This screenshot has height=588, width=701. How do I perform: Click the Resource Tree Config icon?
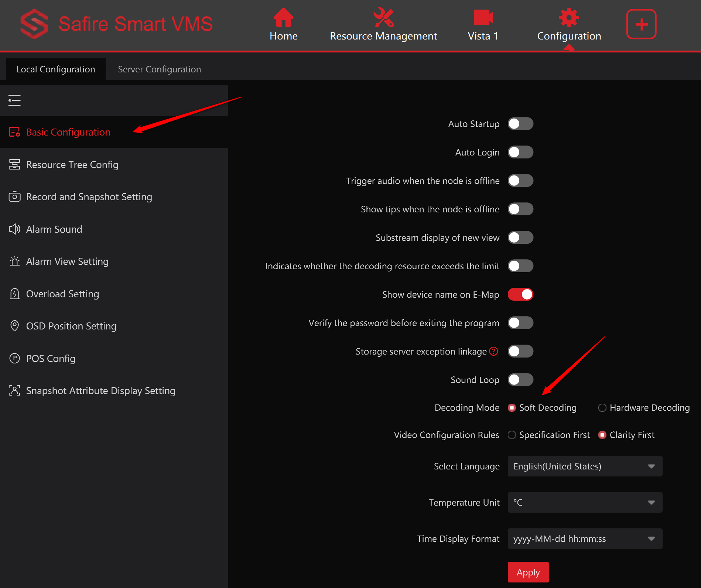pos(14,164)
